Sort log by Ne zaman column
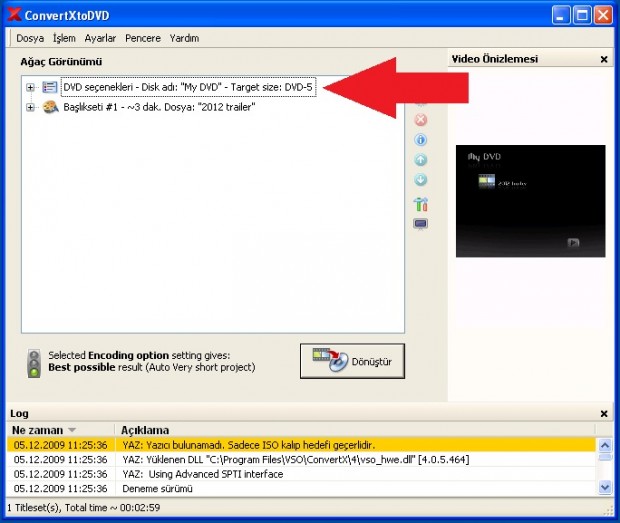 [60, 430]
